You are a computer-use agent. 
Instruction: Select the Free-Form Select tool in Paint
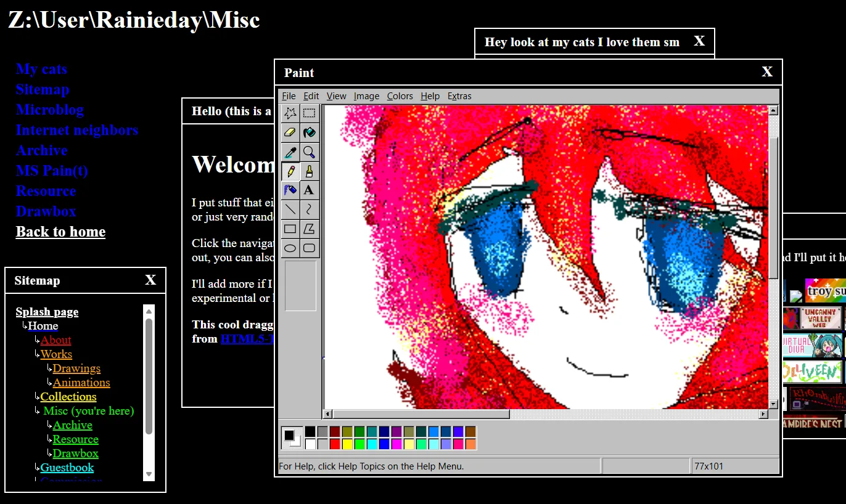(290, 113)
